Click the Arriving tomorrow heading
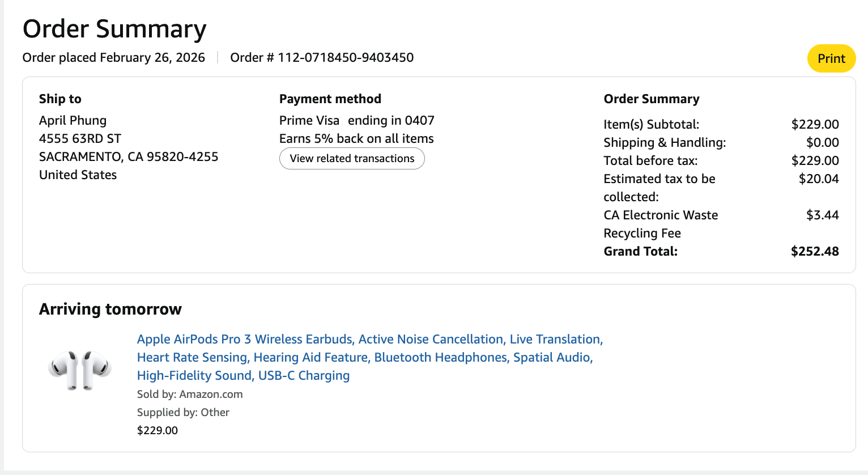 pos(110,309)
